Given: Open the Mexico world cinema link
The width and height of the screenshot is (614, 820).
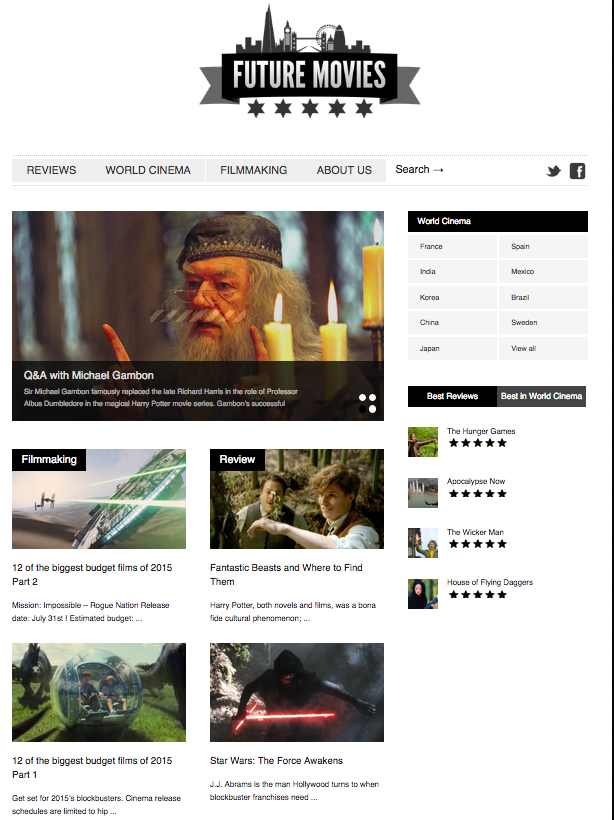Looking at the screenshot, I should tap(543, 271).
